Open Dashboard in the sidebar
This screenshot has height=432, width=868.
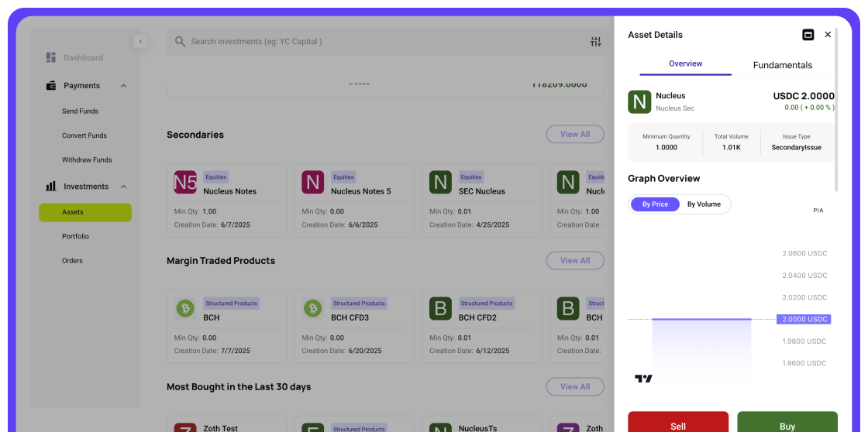point(83,57)
